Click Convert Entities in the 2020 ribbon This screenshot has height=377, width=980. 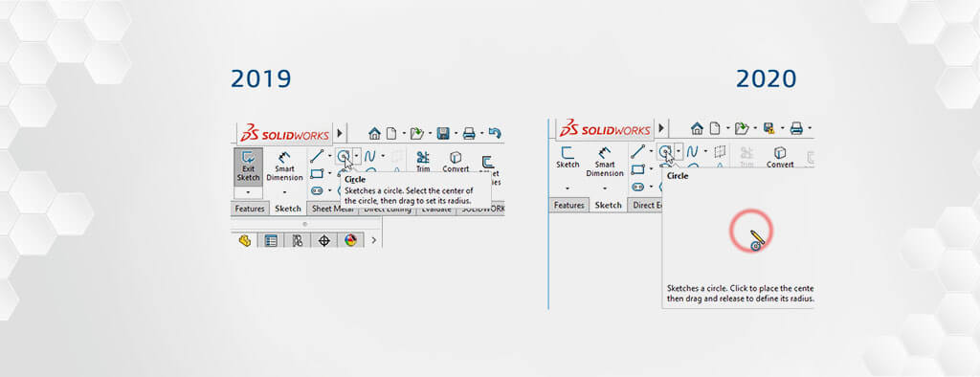(780, 157)
